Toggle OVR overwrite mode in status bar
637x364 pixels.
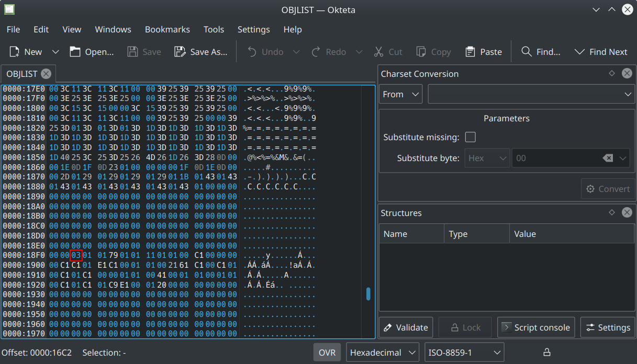click(327, 352)
